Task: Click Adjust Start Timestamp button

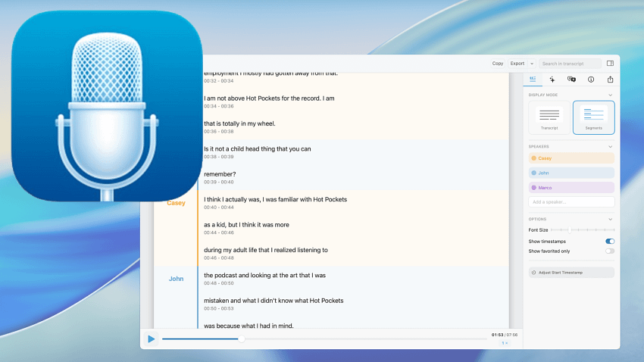Action: (x=571, y=273)
